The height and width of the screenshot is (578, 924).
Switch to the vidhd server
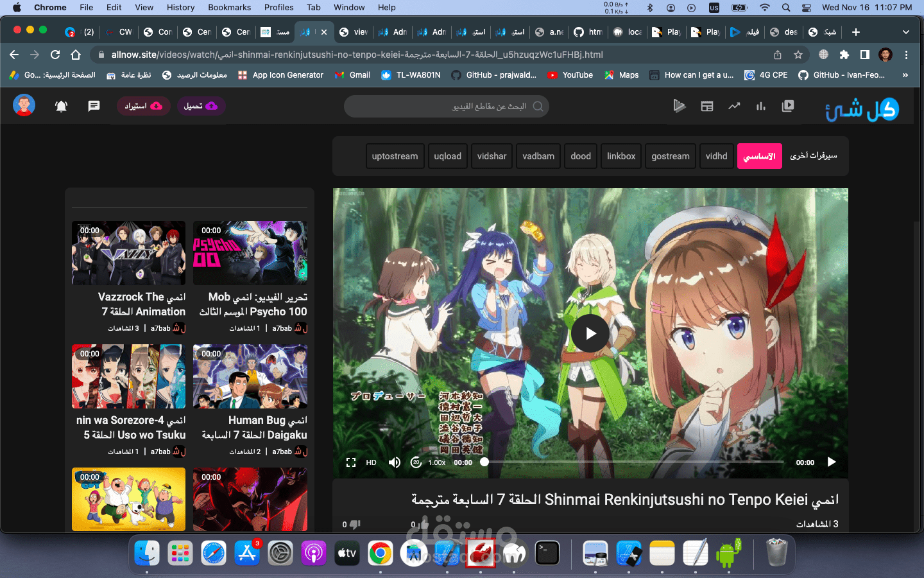point(717,156)
